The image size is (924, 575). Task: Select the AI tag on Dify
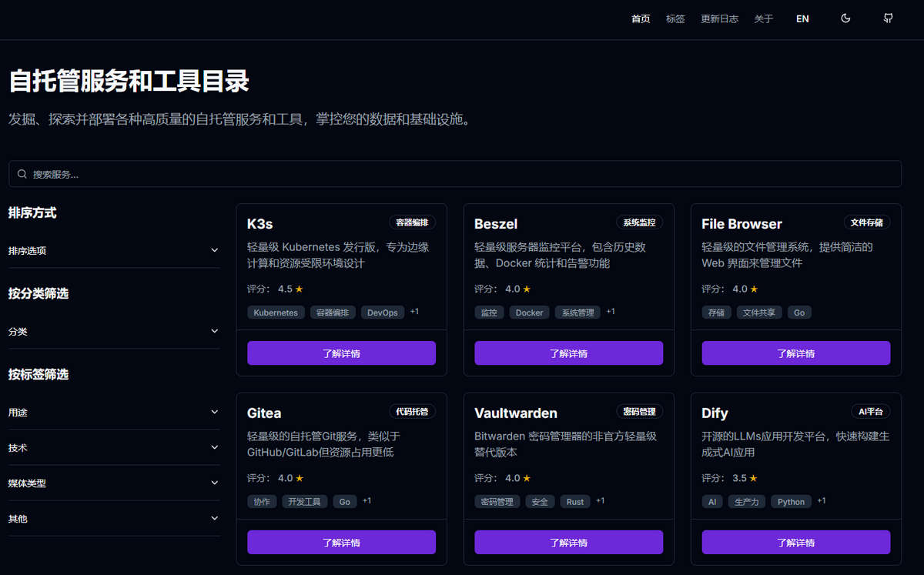[x=712, y=502]
